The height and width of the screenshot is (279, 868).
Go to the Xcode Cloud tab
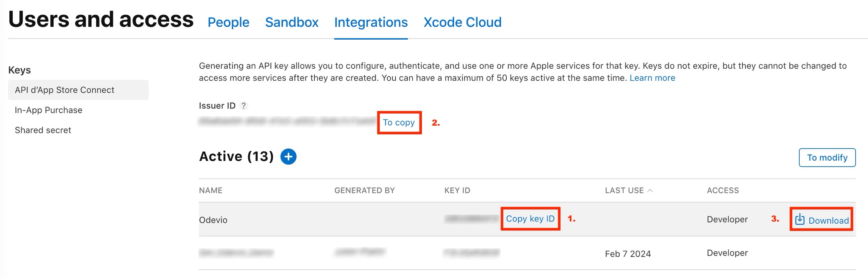point(462,22)
